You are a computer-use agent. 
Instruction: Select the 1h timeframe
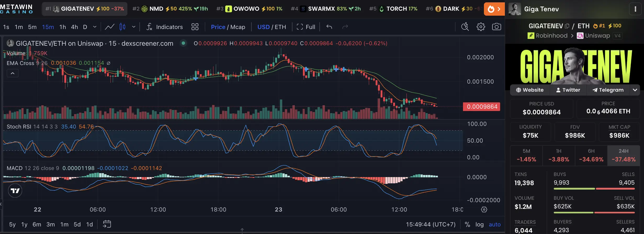[x=63, y=27]
